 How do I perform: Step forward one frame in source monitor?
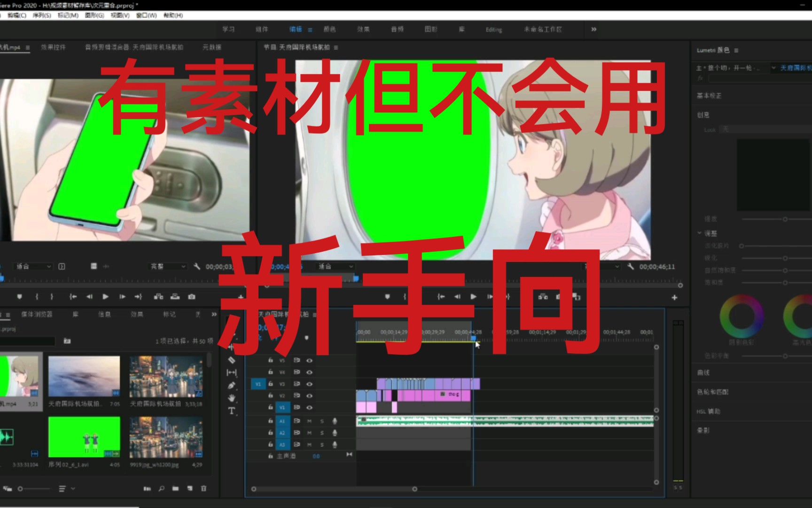pyautogui.click(x=122, y=297)
